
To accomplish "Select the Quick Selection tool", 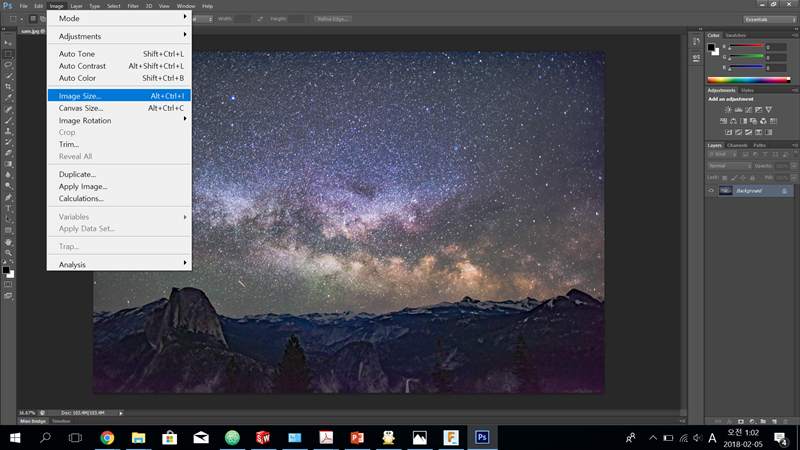I will click(x=8, y=76).
